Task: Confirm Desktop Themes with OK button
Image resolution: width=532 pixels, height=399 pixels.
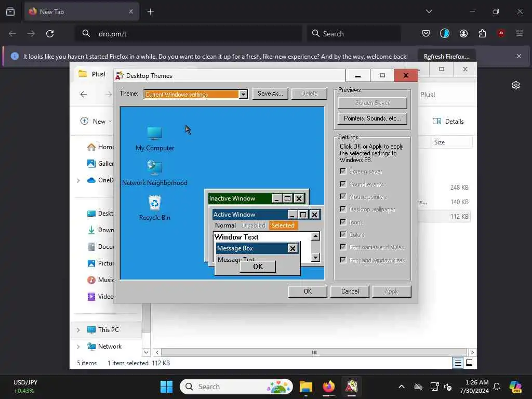Action: coord(308,291)
